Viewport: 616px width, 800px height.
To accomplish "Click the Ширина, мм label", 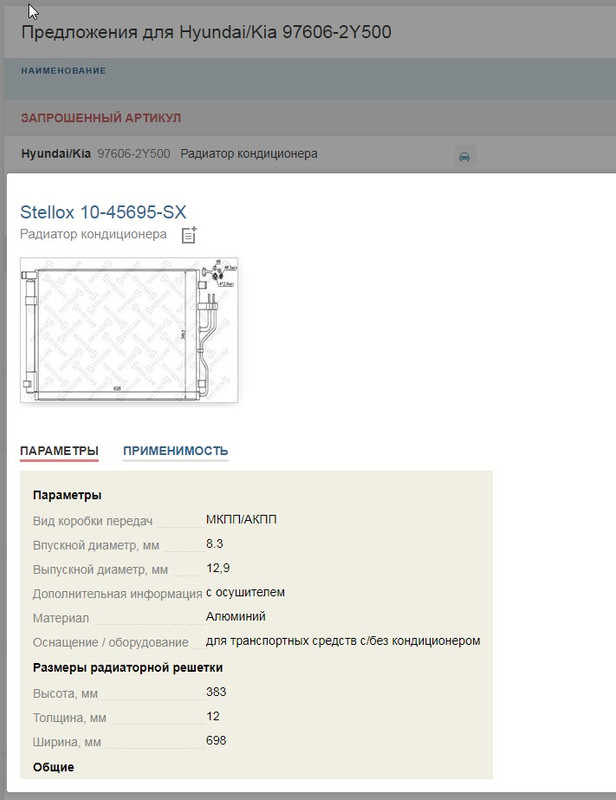I will click(x=67, y=742).
